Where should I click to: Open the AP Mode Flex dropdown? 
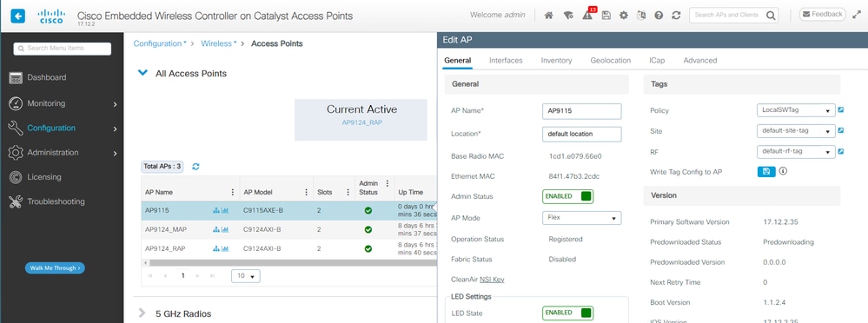(x=582, y=218)
